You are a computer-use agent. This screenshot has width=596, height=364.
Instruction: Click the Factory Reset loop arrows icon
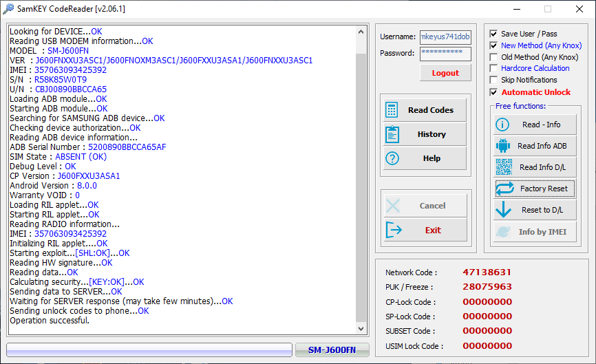click(x=504, y=189)
